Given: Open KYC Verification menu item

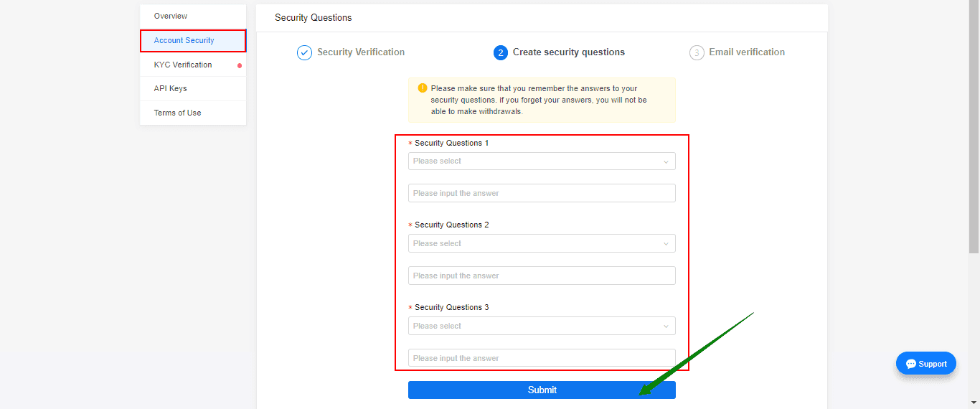Looking at the screenshot, I should click(183, 65).
